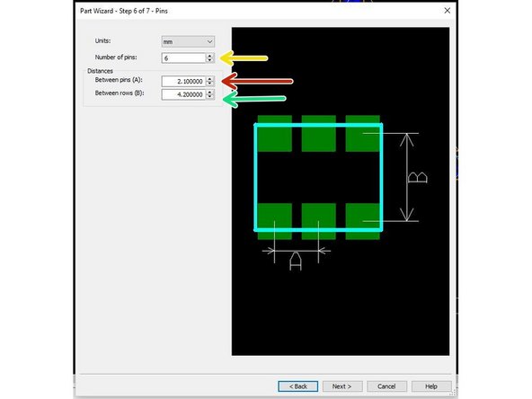
Task: Click the Number of pins input field
Action: pyautogui.click(x=183, y=58)
